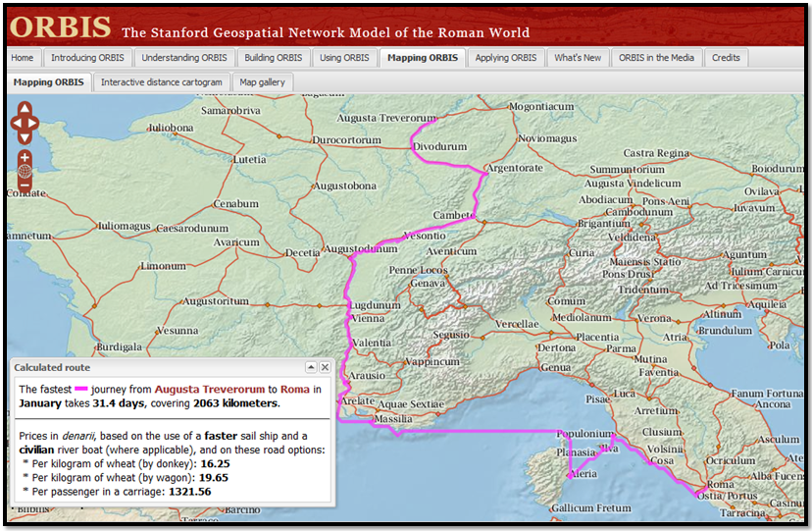Click the ORBIS logo title
The image size is (812, 531).
(x=60, y=27)
